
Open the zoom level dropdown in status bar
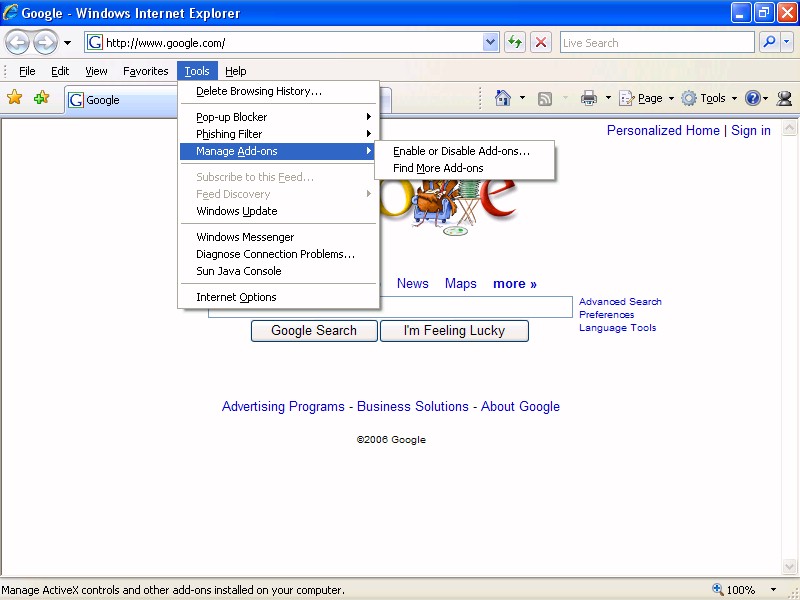(x=775, y=590)
